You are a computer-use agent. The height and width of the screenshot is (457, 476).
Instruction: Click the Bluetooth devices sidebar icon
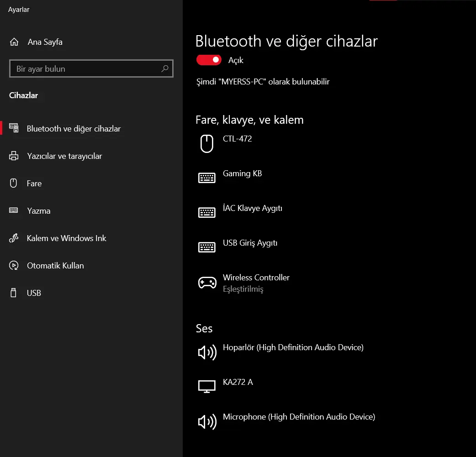[14, 128]
